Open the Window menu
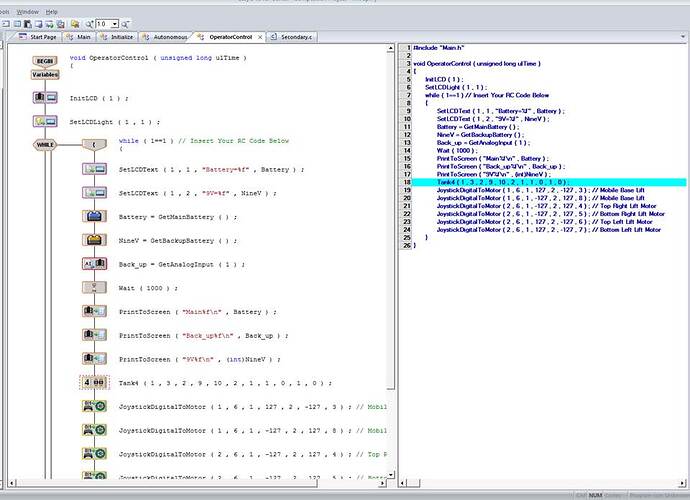Viewport: 690px width, 500px height. [28, 12]
